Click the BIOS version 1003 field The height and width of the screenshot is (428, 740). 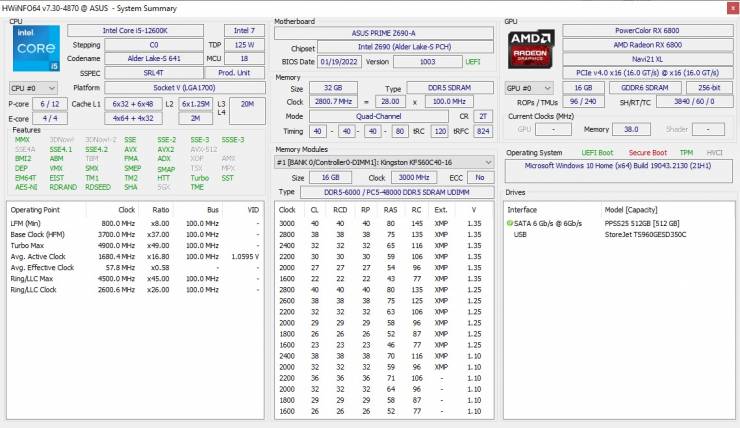[428, 62]
